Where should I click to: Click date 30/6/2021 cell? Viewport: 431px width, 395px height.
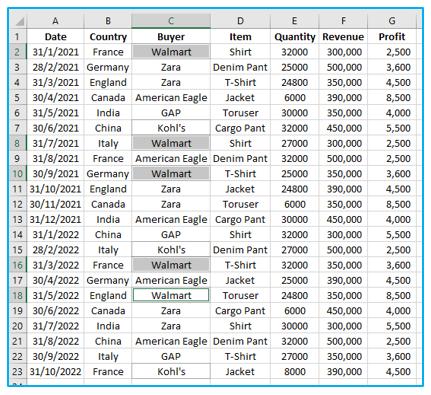[x=55, y=128]
